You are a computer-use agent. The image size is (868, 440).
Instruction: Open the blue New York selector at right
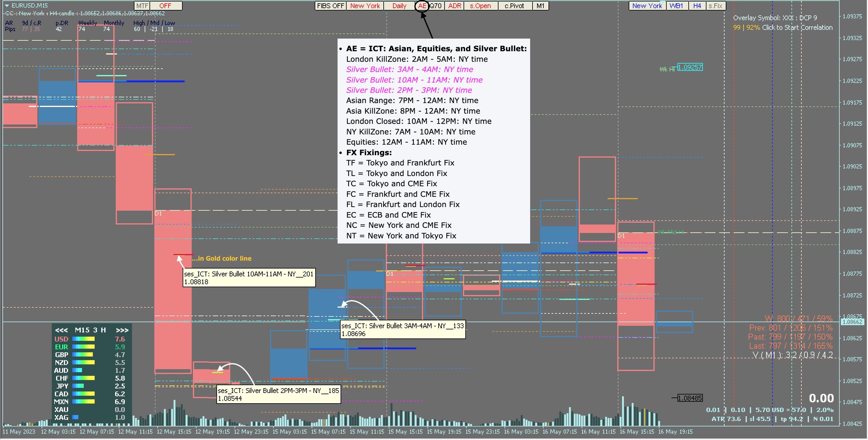[646, 6]
